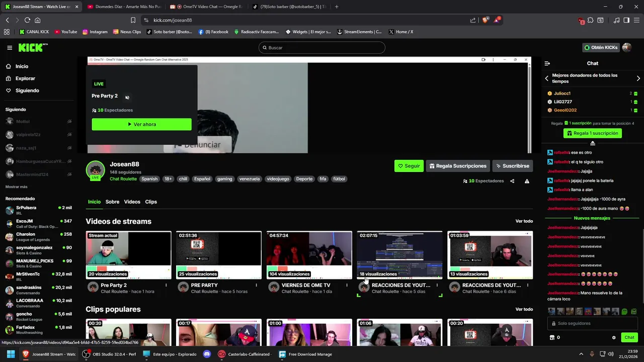Screen dimensions: 644x362
Task: Click the Buscar search field
Action: [322, 47]
